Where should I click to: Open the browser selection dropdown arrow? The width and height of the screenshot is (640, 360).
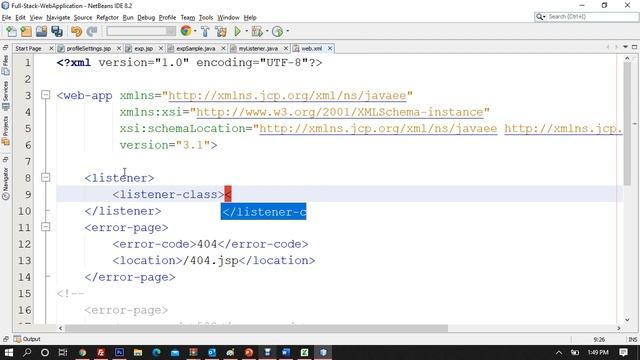point(195,31)
